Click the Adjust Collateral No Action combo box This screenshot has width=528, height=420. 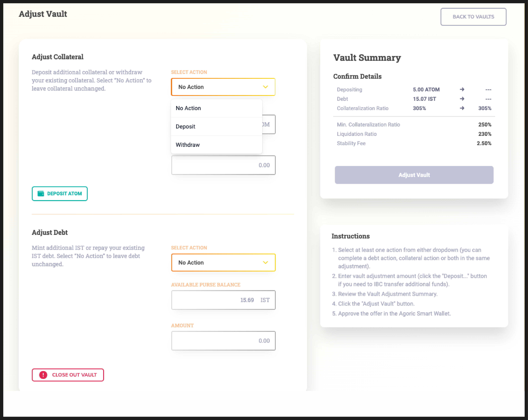[218, 87]
